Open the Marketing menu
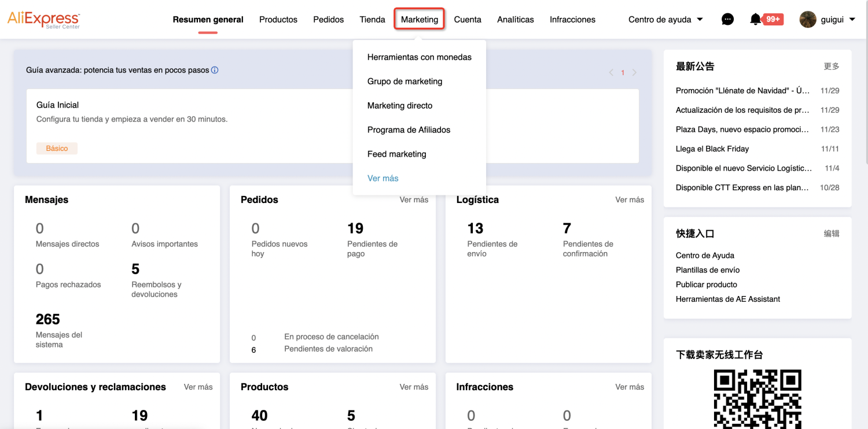This screenshot has width=868, height=429. (420, 20)
